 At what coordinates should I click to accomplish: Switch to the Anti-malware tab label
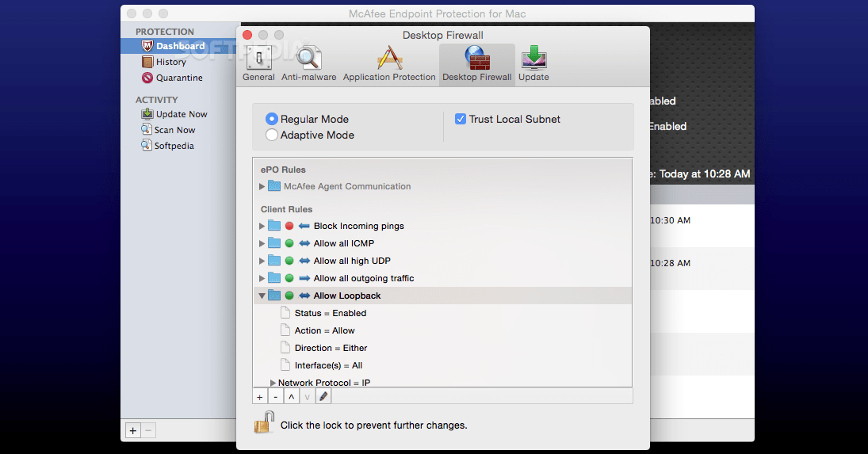click(309, 77)
